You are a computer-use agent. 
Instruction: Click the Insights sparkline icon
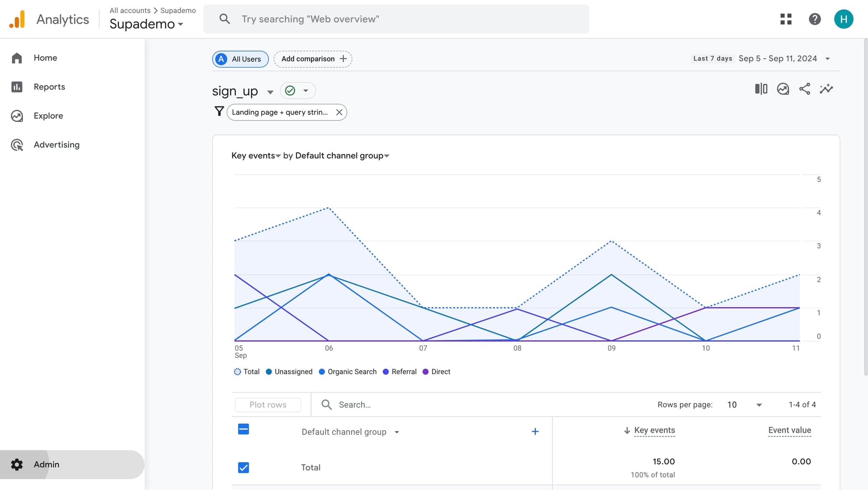point(826,89)
